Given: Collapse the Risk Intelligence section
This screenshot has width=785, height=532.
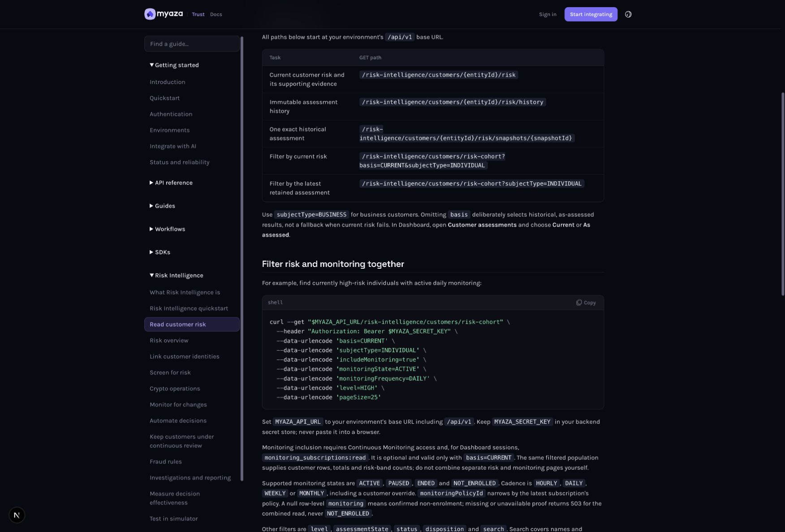Looking at the screenshot, I should click(x=177, y=275).
